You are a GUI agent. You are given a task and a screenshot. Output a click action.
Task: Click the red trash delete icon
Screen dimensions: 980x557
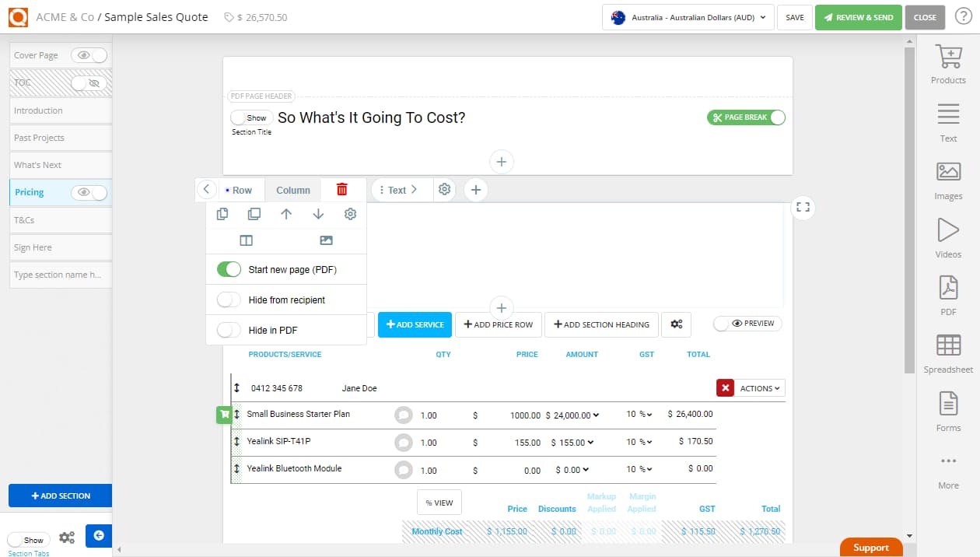pos(341,189)
